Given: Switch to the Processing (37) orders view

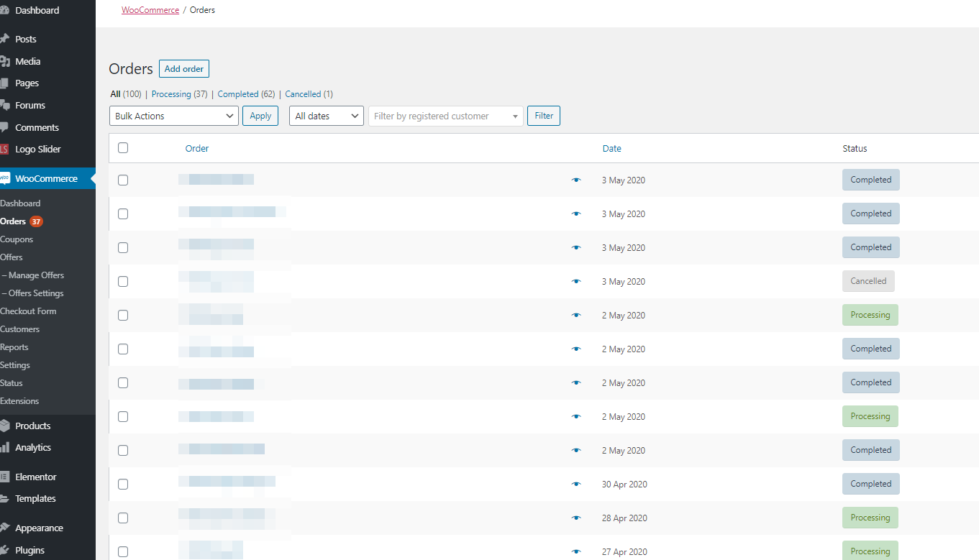Looking at the screenshot, I should coord(179,93).
